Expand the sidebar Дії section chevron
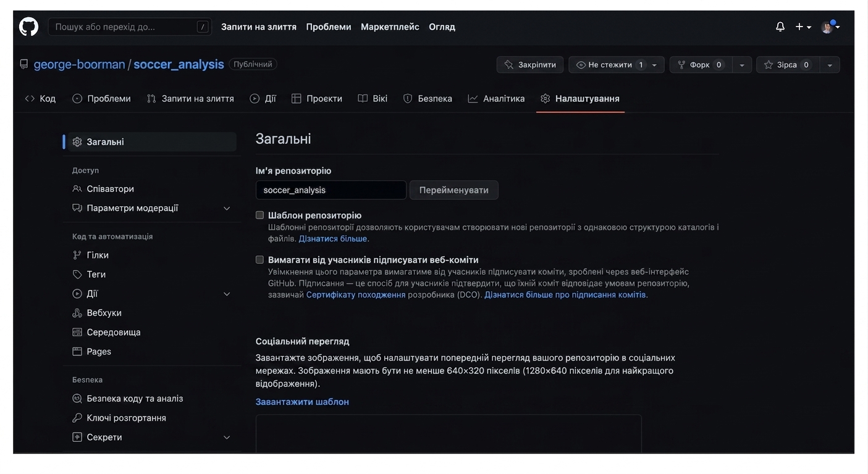Viewport: 868px width, 474px height. (x=227, y=294)
